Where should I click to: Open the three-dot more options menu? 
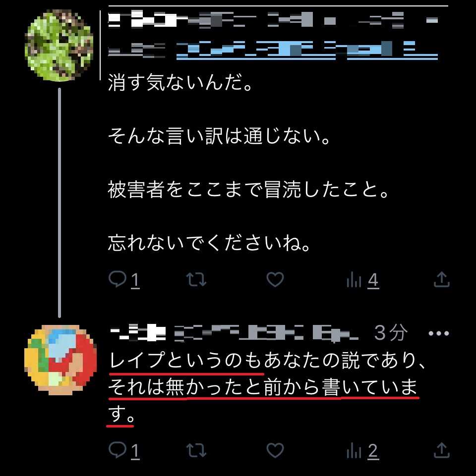pos(438,333)
